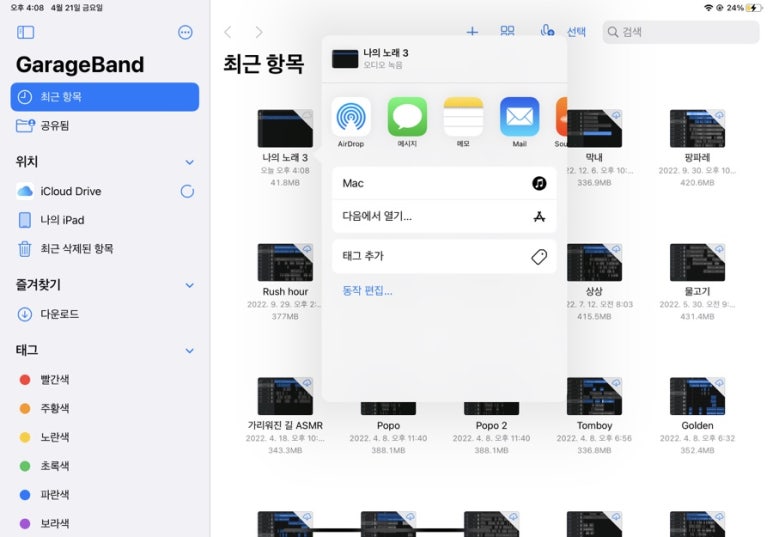The width and height of the screenshot is (773, 537).
Task: Switch view with the grid icon
Action: [507, 32]
